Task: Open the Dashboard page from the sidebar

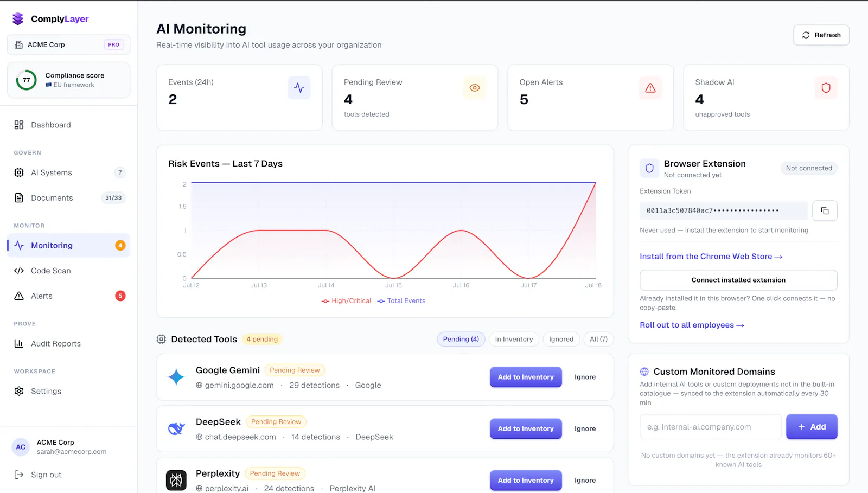Action: (69, 125)
